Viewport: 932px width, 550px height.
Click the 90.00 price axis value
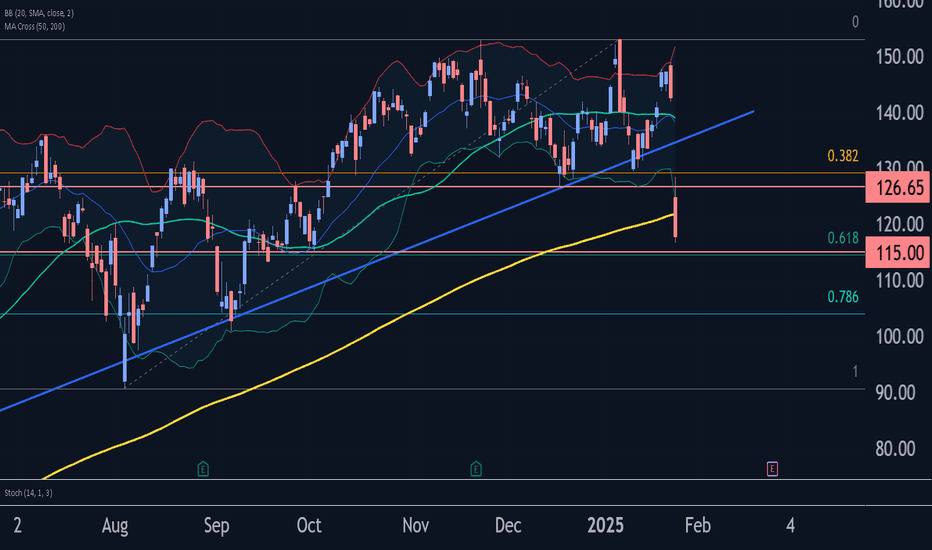point(895,392)
